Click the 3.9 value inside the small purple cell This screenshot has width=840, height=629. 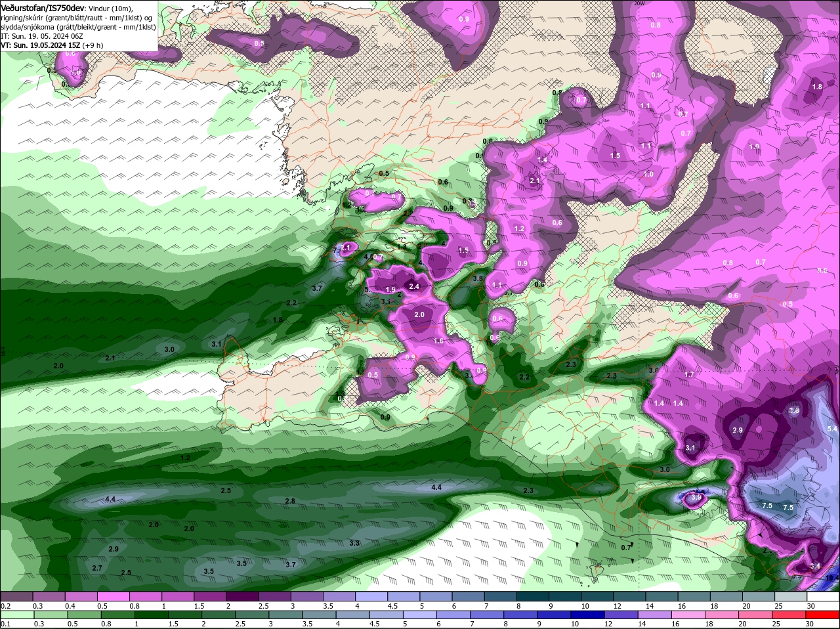[696, 498]
